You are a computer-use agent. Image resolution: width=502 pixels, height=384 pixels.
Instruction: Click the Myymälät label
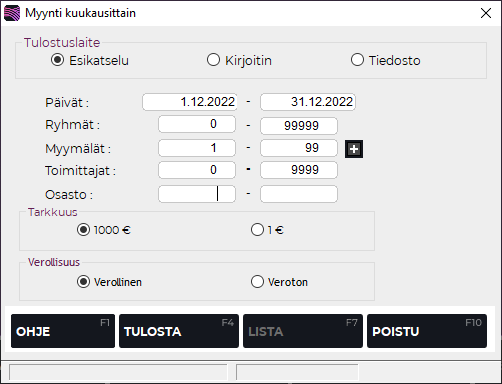[78, 149]
